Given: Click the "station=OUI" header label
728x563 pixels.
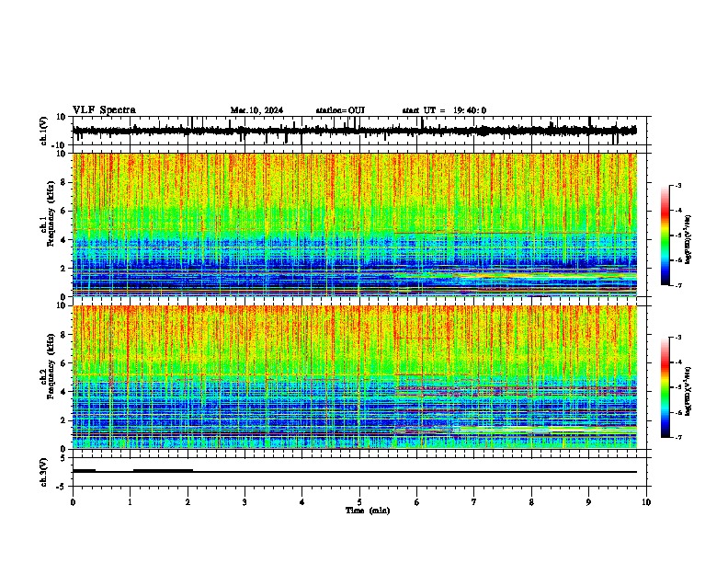Looking at the screenshot, I should point(340,110).
